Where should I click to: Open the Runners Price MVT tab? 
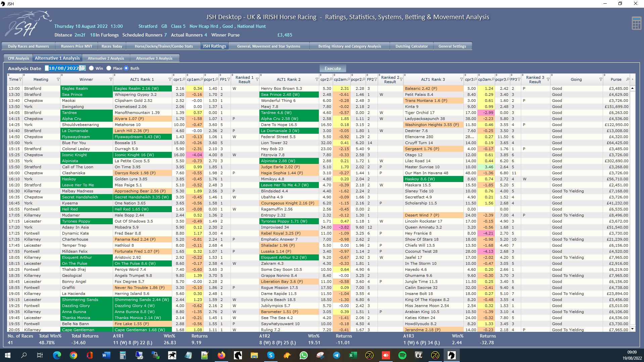77,46
